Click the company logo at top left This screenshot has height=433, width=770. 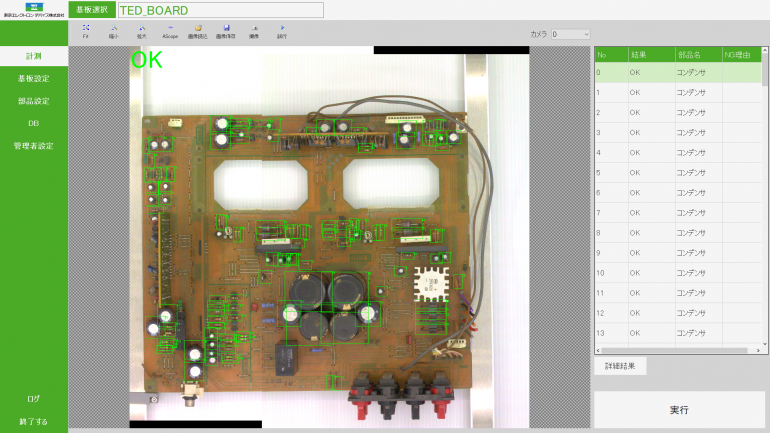(34, 10)
